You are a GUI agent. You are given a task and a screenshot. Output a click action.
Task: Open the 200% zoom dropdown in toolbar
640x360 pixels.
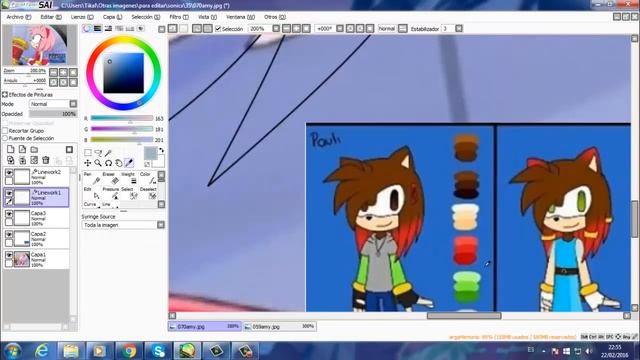point(276,29)
